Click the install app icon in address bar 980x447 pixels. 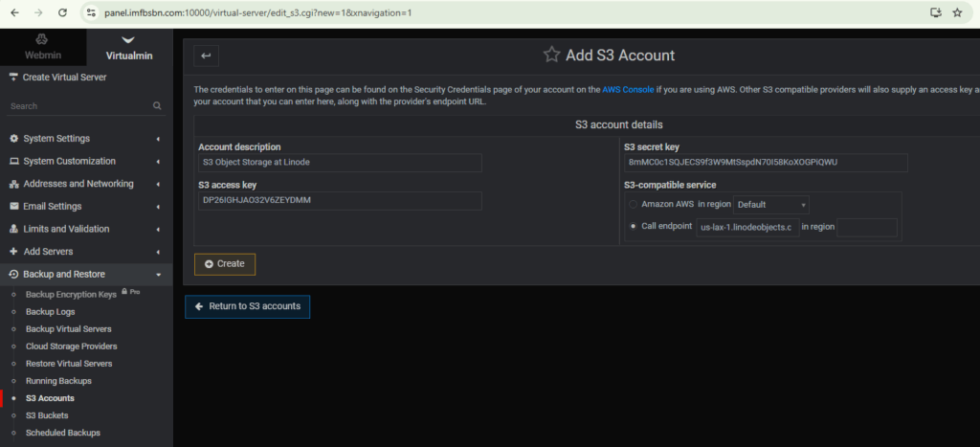(x=935, y=12)
